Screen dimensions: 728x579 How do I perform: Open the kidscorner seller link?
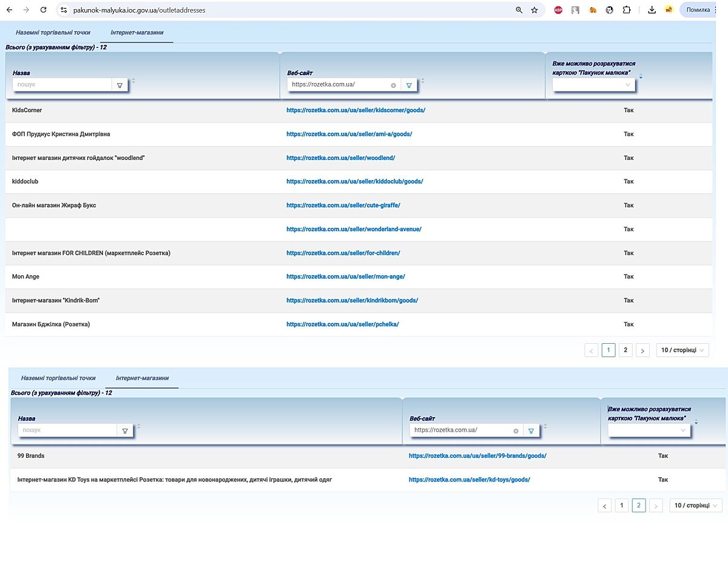356,110
